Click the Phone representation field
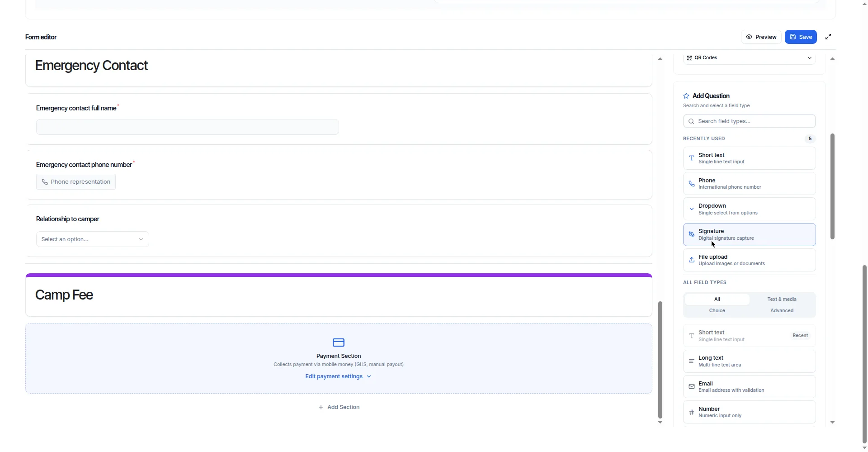 pyautogui.click(x=76, y=182)
